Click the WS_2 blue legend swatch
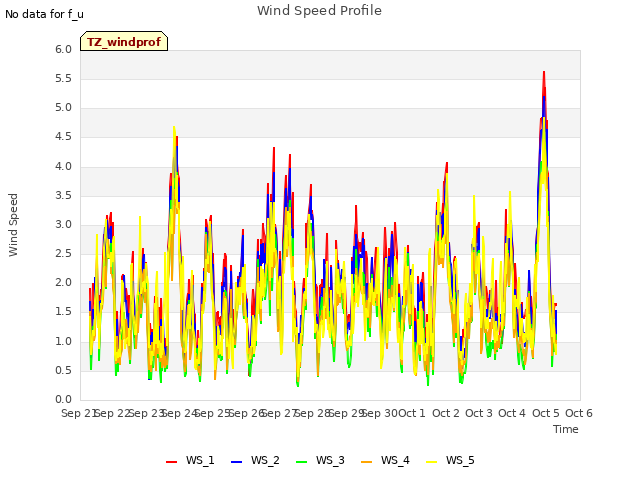This screenshot has height=480, width=640. (x=236, y=461)
